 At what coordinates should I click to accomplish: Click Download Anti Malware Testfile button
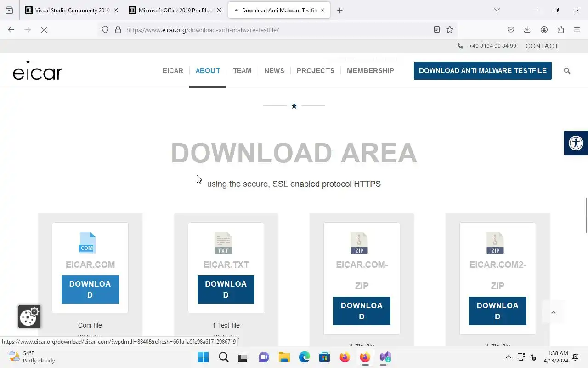483,71
